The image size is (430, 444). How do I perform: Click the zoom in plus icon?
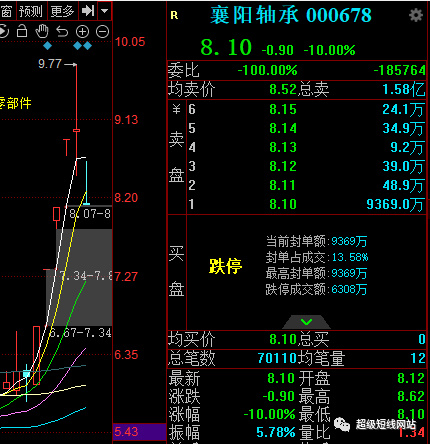point(82,32)
